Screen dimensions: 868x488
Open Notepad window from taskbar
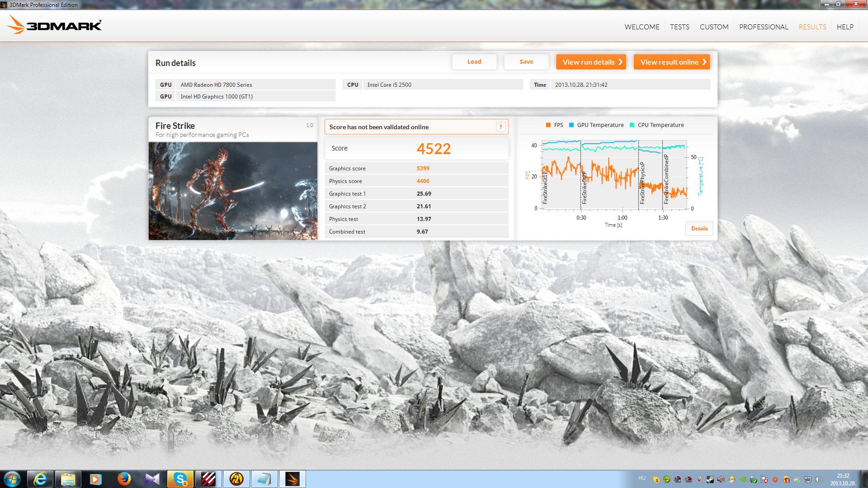point(264,479)
